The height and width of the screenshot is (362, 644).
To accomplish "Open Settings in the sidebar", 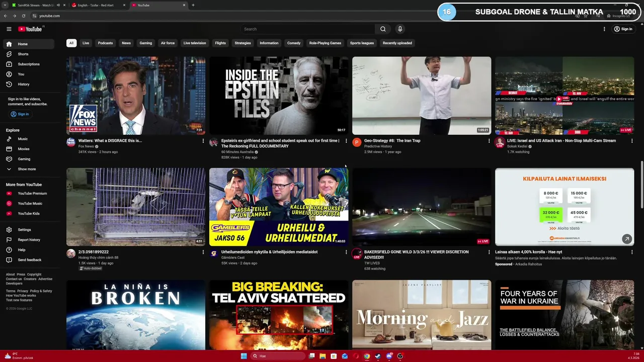I will [28, 230].
